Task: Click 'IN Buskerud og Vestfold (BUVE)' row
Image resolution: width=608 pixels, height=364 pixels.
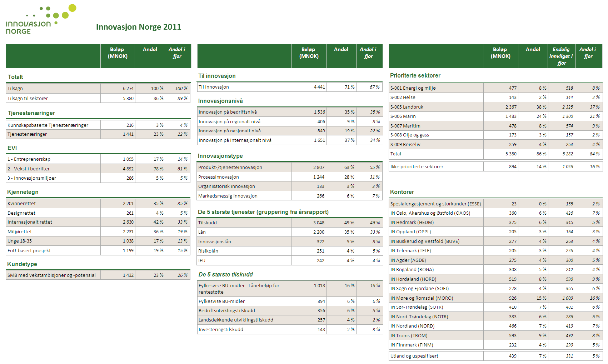Action: [495, 241]
